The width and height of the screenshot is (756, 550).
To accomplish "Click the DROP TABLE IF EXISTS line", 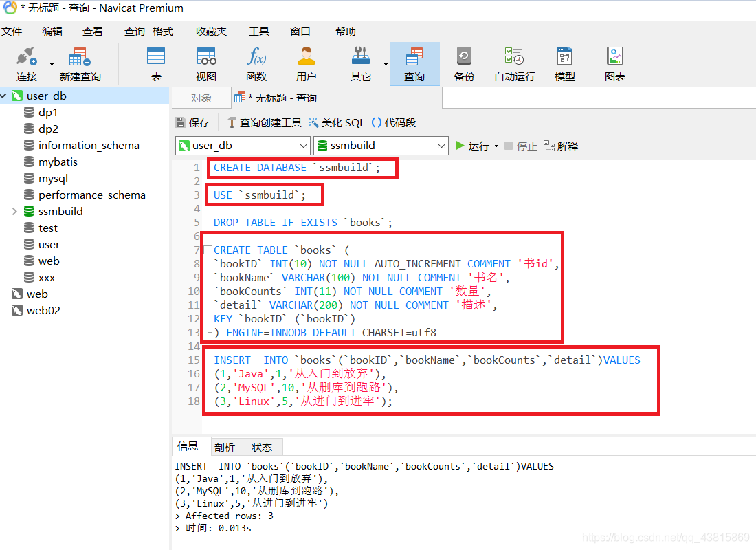I will click(x=303, y=223).
